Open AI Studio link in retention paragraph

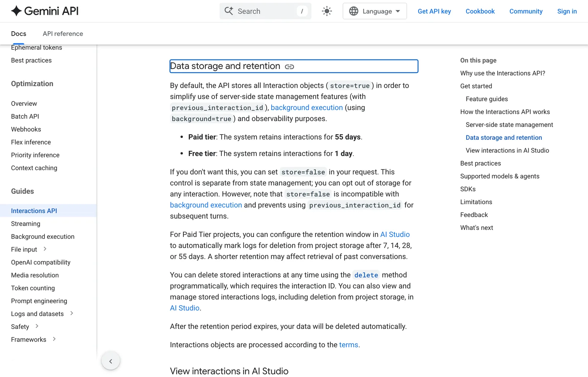click(x=395, y=234)
